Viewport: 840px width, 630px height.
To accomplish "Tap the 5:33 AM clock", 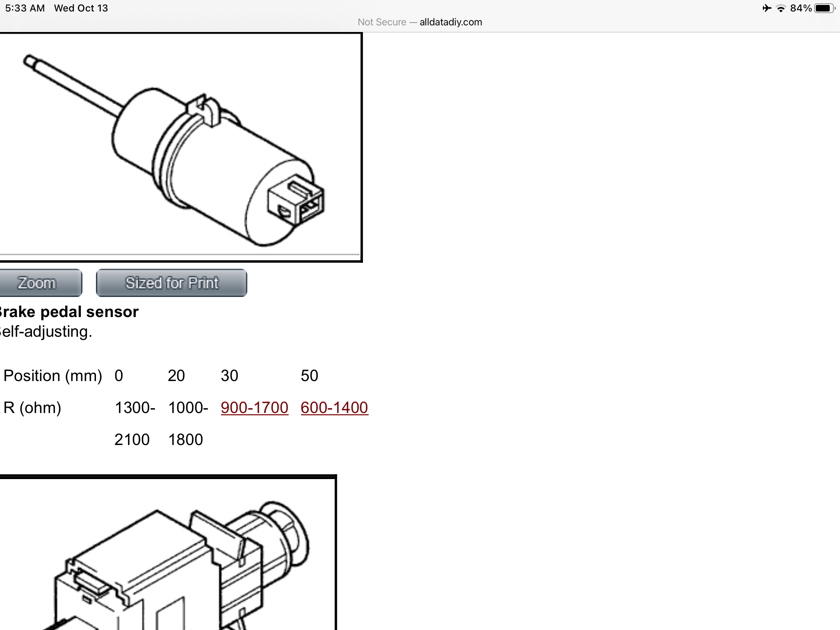I will (25, 8).
